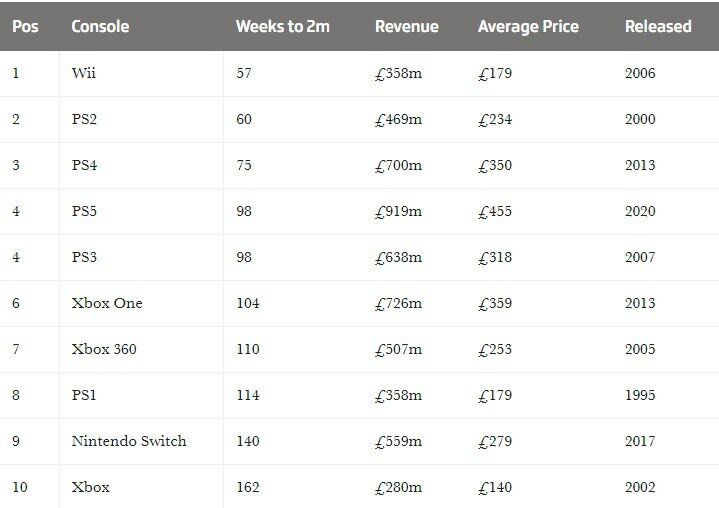Select the Nintendo Switch cell
The image size is (719, 508).
tap(129, 441)
